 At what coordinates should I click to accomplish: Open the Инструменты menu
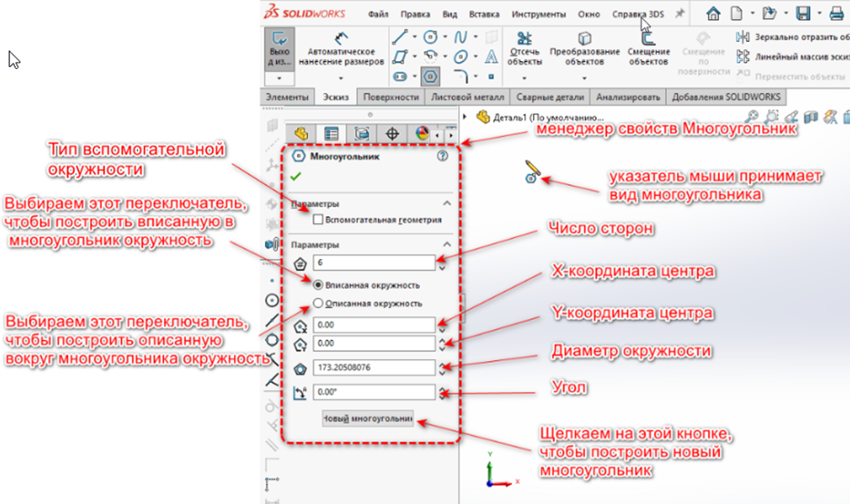point(538,14)
